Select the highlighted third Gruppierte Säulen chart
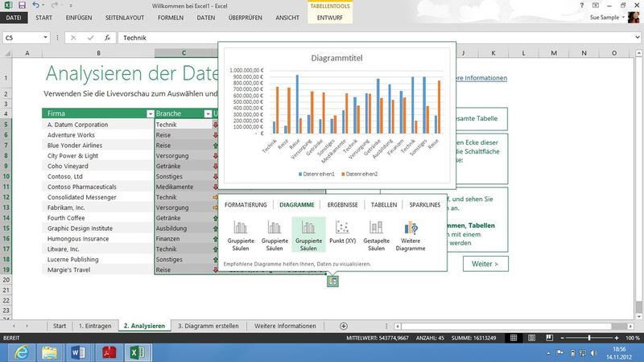The height and width of the screenshot is (362, 644). pos(308,235)
